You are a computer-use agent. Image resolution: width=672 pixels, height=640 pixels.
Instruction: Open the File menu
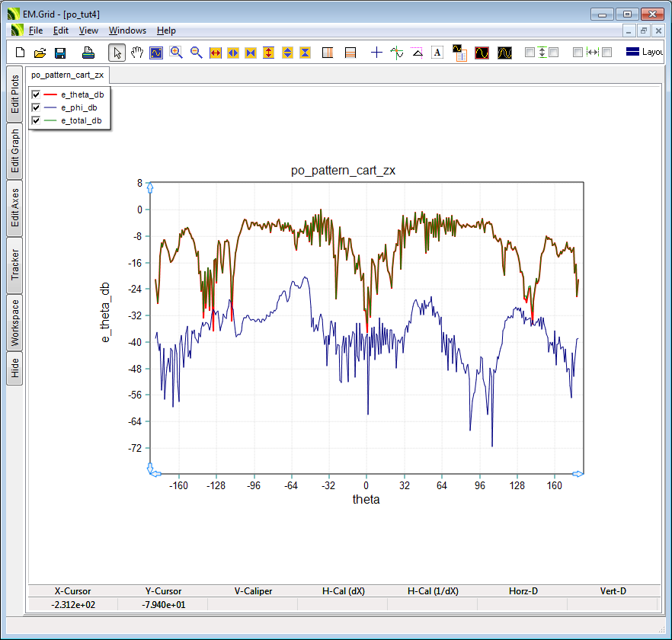[36, 30]
